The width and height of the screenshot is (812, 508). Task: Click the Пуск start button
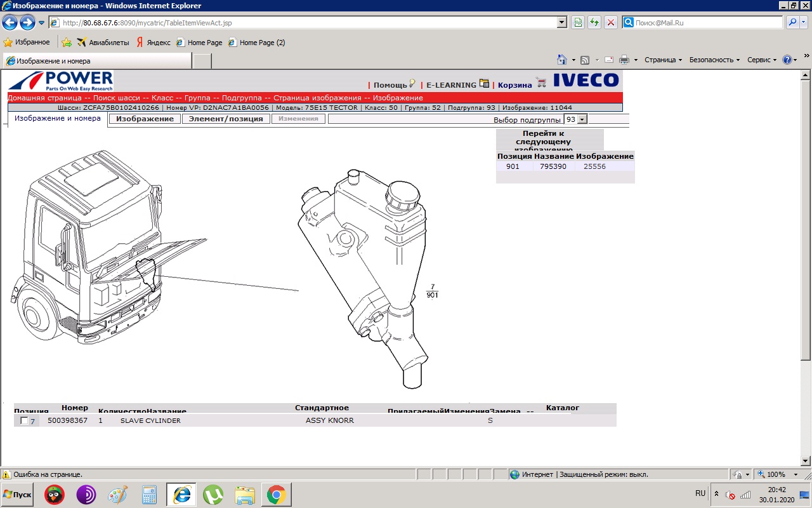[18, 494]
